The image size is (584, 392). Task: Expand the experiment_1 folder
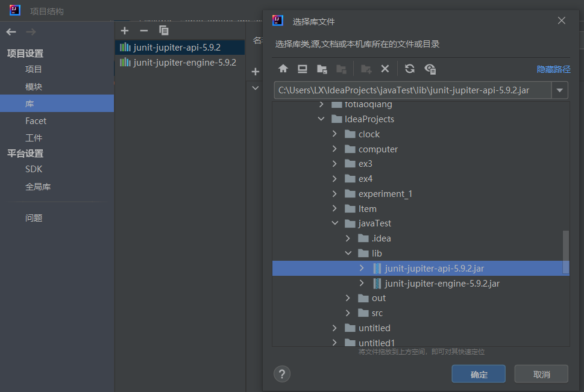(x=334, y=193)
